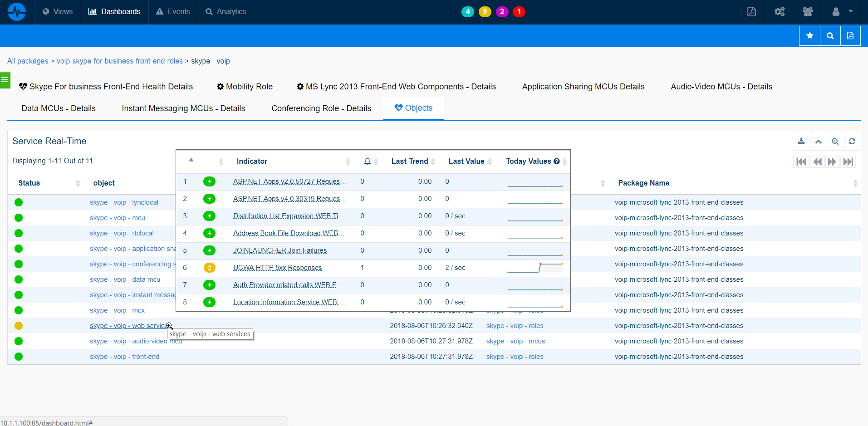The width and height of the screenshot is (868, 426).
Task: Open skype - voip - data mcu object
Action: (125, 279)
